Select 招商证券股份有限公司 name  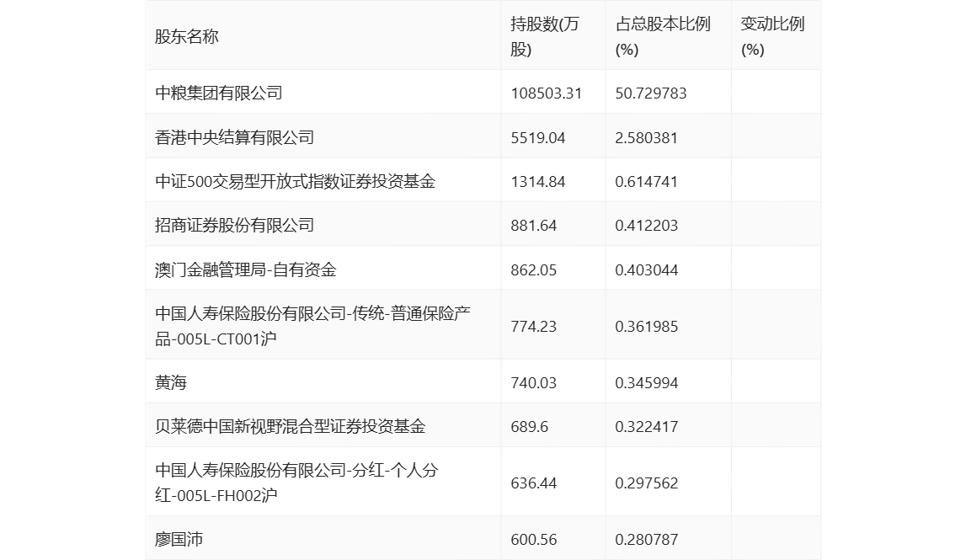[x=234, y=226]
